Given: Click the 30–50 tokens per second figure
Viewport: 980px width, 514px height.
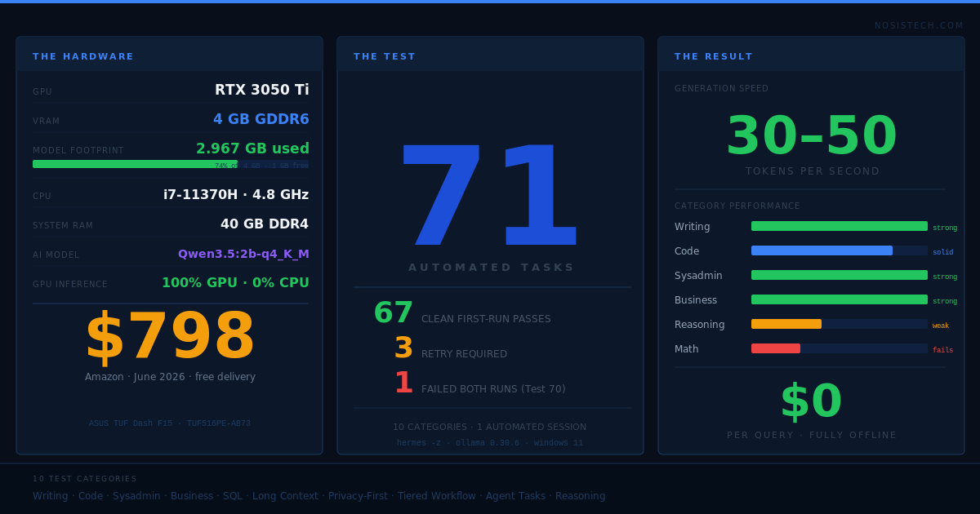Looking at the screenshot, I should click(x=812, y=136).
